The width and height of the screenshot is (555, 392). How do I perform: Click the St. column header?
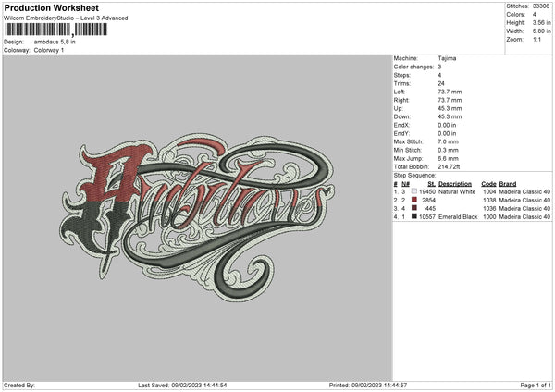tap(431, 183)
